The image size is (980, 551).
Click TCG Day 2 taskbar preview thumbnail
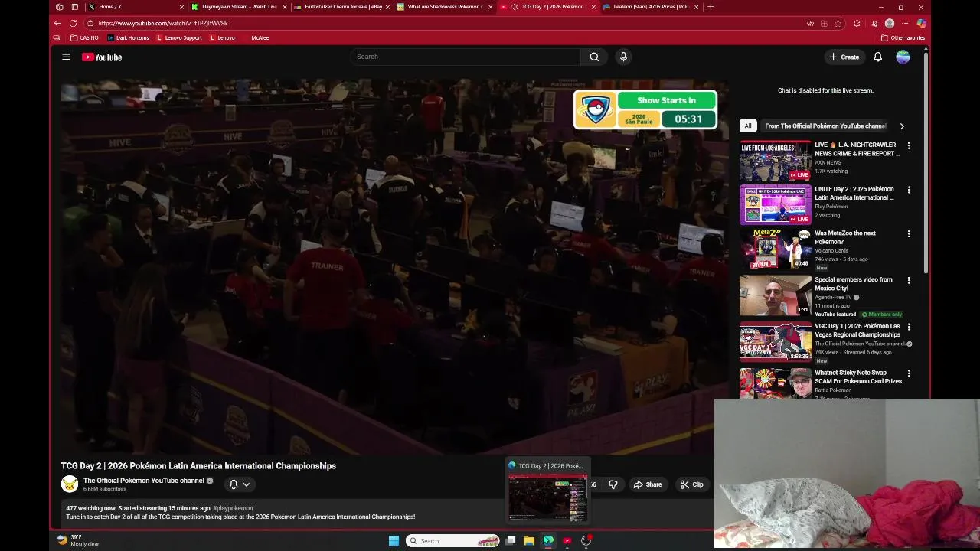tap(547, 497)
